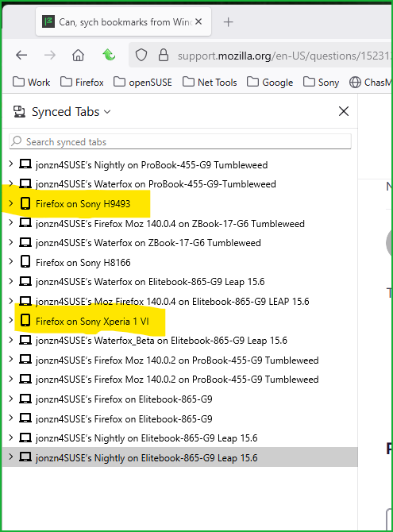Click the phone icon for Sony H8166
Image resolution: width=393 pixels, height=532 pixels.
pyautogui.click(x=25, y=262)
